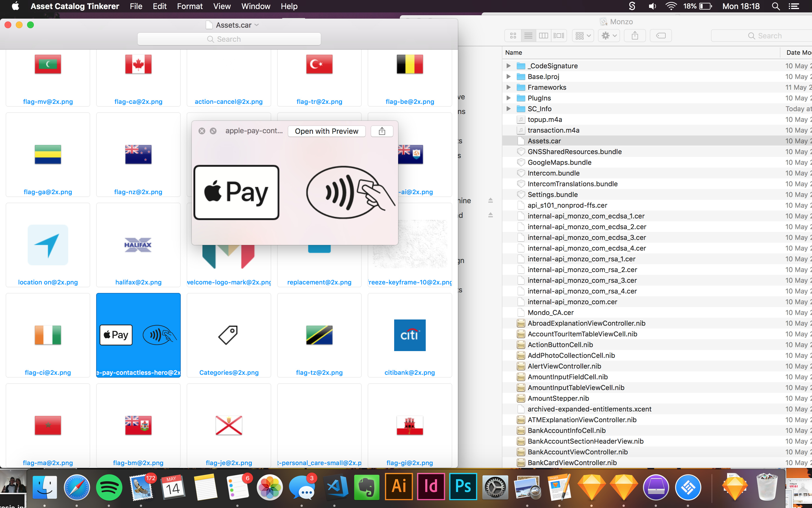Open Finder group-by dropdown
Viewport: 812px width, 508px height.
point(583,36)
